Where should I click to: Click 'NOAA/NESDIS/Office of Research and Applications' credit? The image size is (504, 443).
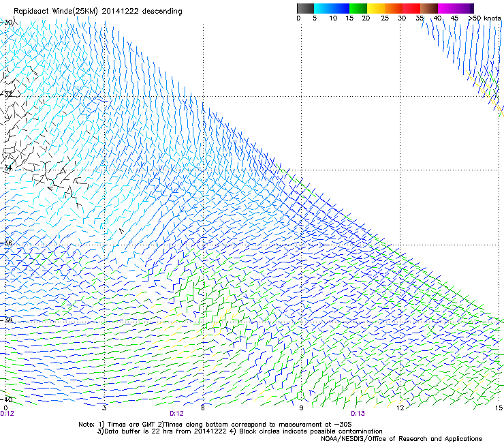pyautogui.click(x=401, y=439)
